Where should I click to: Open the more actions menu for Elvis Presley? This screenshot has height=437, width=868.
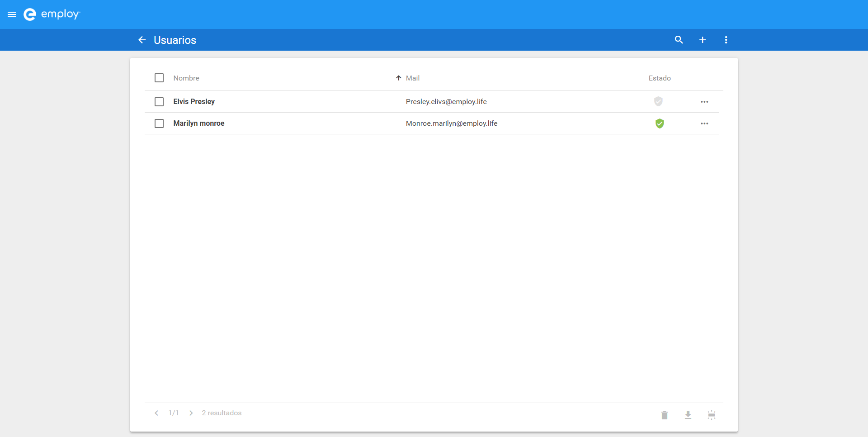(704, 102)
